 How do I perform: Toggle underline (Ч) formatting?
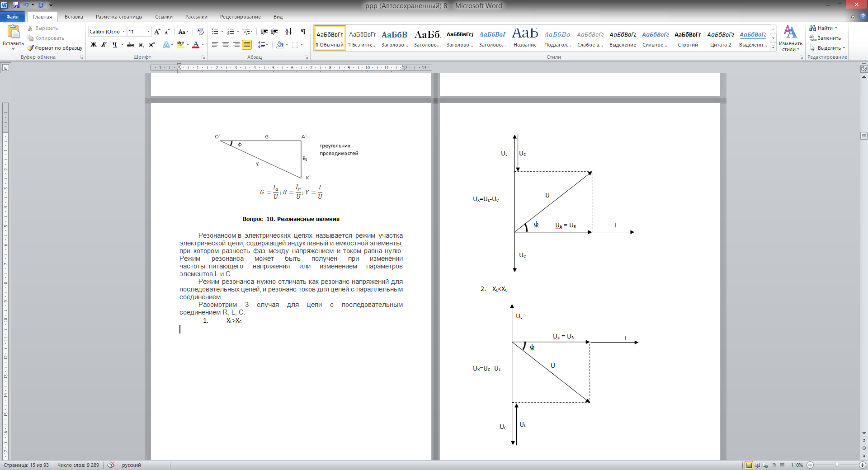pyautogui.click(x=114, y=45)
